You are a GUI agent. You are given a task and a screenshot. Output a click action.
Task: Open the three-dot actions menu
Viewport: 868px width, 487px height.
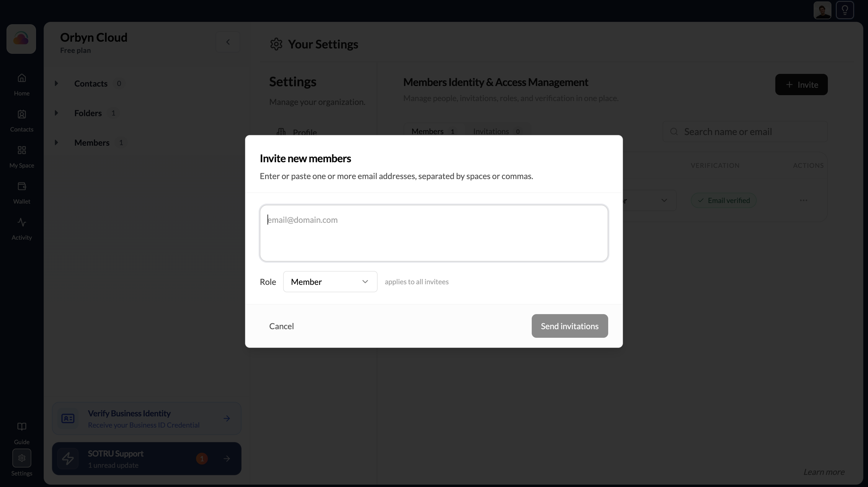[x=803, y=200]
